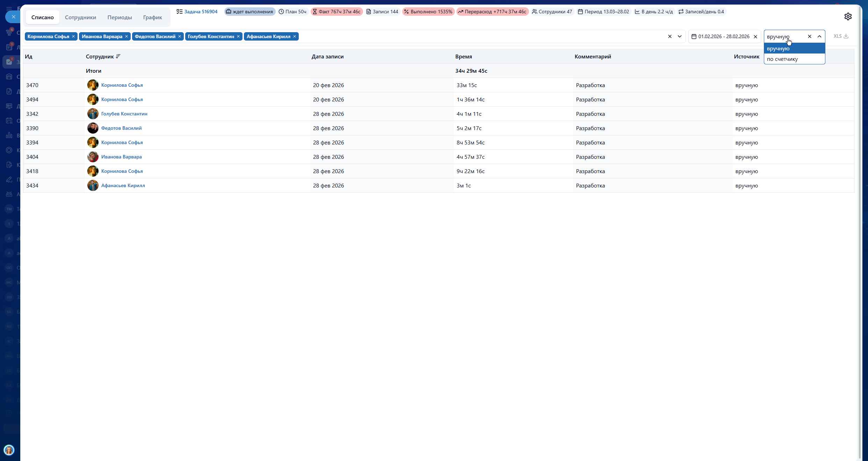Click the user avatar at bottom left
Screen dimensions: 868x461
pos(9,450)
